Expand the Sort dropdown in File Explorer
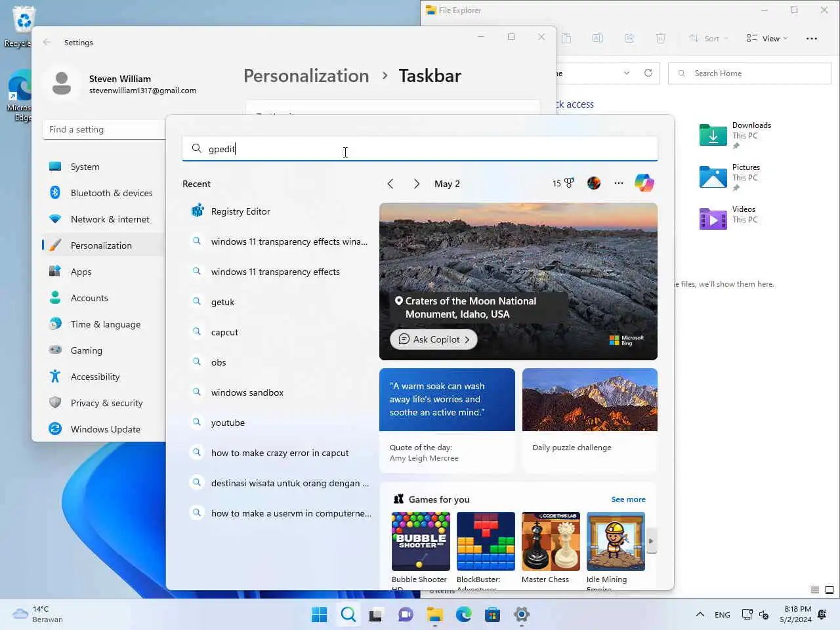 click(x=709, y=39)
